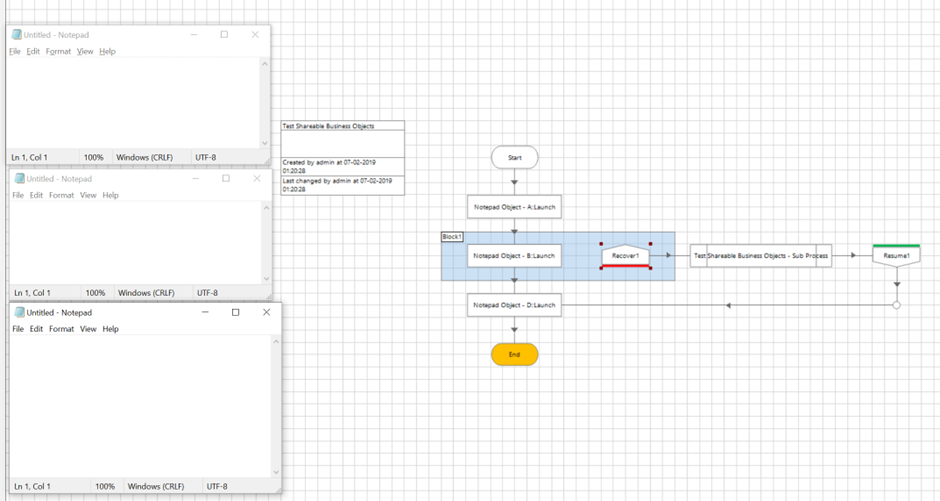
Task: Open Format menu in bottom Notepad window
Action: [x=62, y=329]
